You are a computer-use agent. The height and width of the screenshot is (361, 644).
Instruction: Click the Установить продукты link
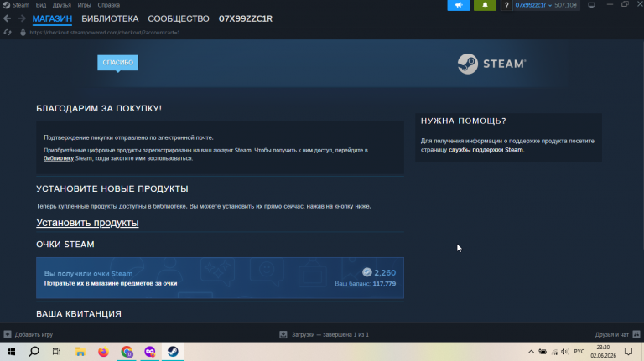click(x=87, y=223)
